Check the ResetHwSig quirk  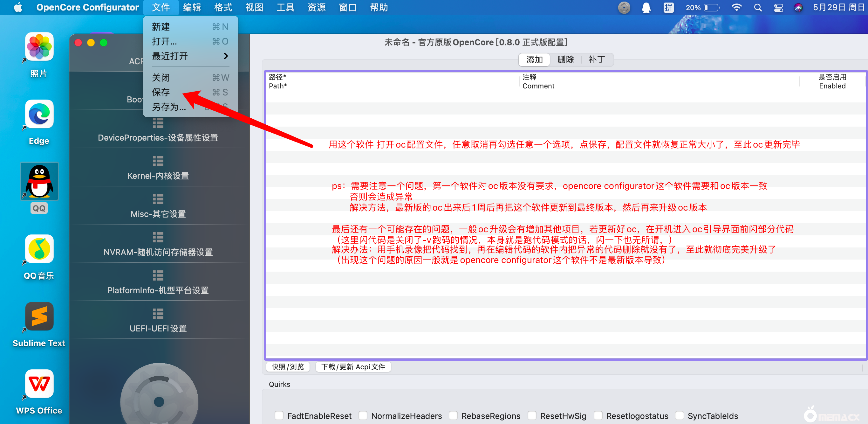pyautogui.click(x=532, y=415)
